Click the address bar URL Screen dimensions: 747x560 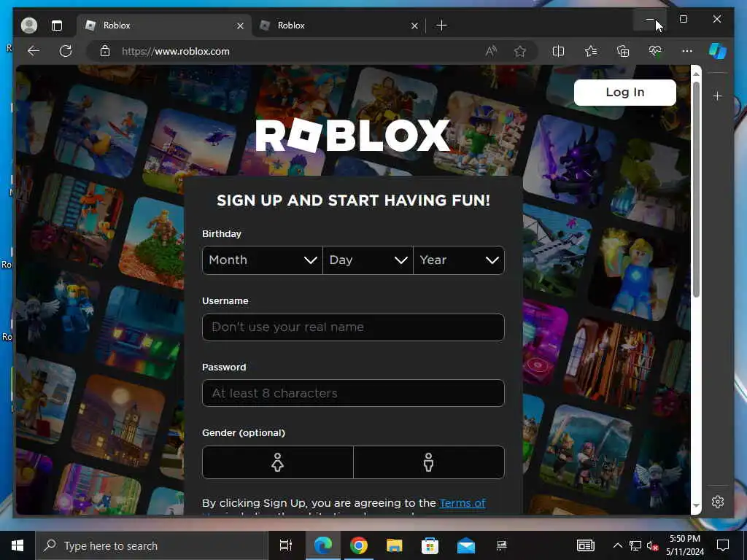[176, 52]
